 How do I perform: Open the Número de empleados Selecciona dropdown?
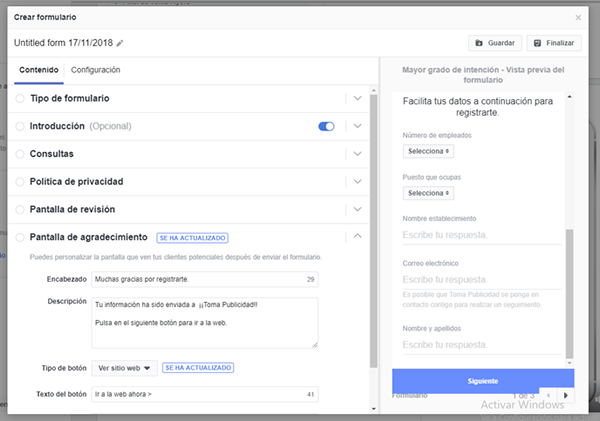[428, 151]
